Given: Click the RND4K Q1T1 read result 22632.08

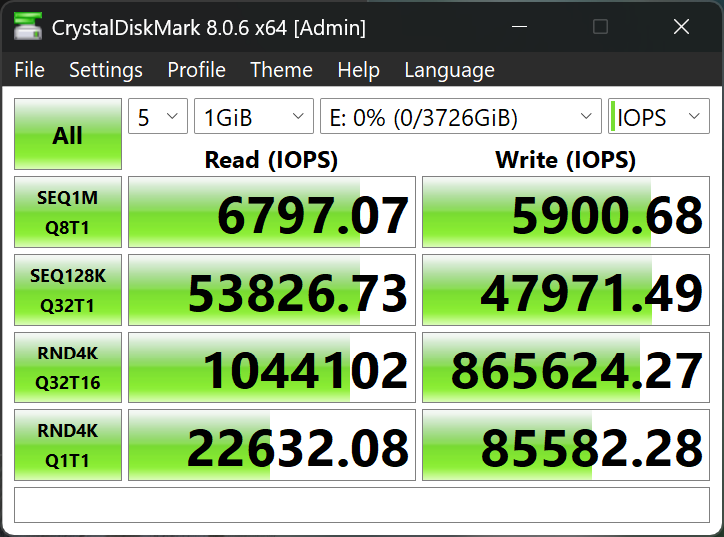Looking at the screenshot, I should tap(272, 445).
